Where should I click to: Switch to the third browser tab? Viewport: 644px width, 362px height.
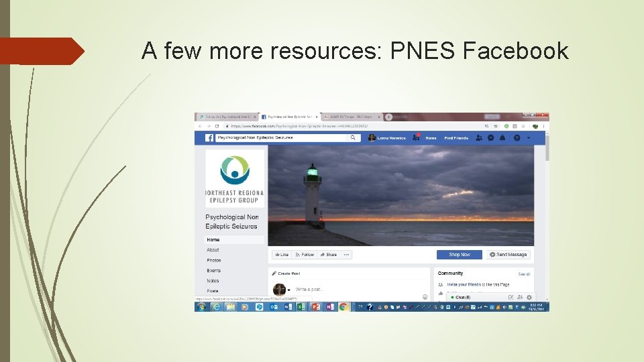[352, 117]
